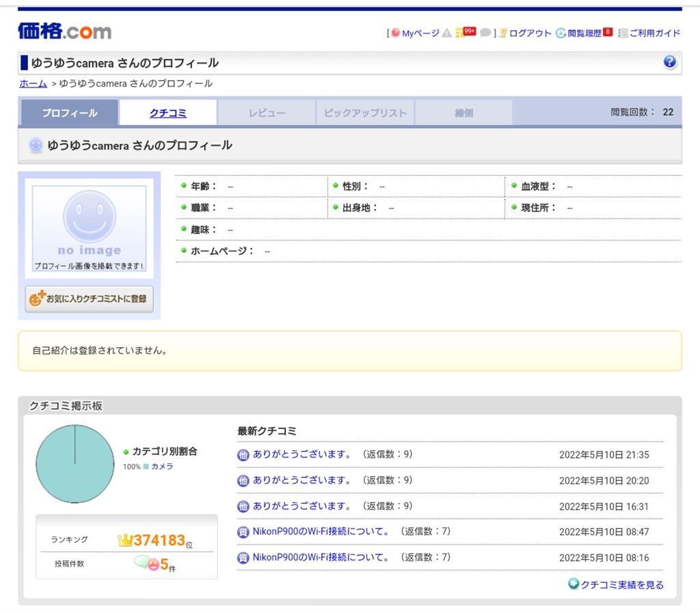The image size is (700, 613).
Task: Select the プロフィール tab
Action: [70, 113]
